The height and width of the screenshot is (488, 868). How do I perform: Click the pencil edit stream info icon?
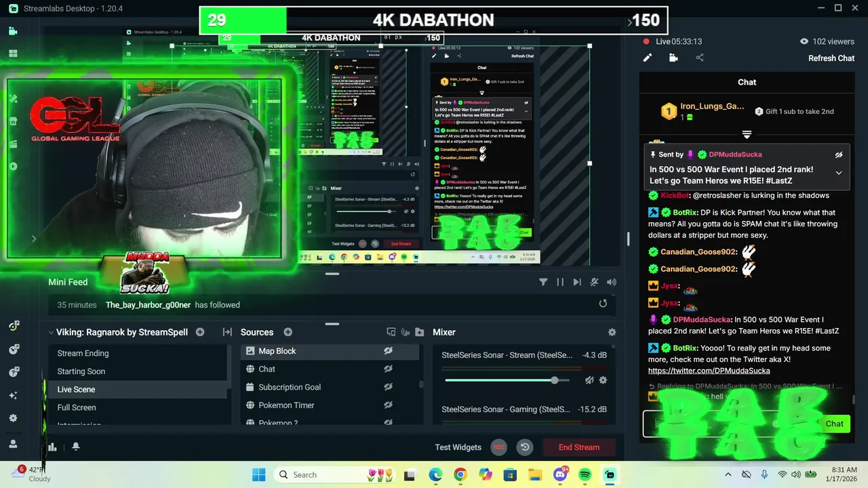[648, 58]
